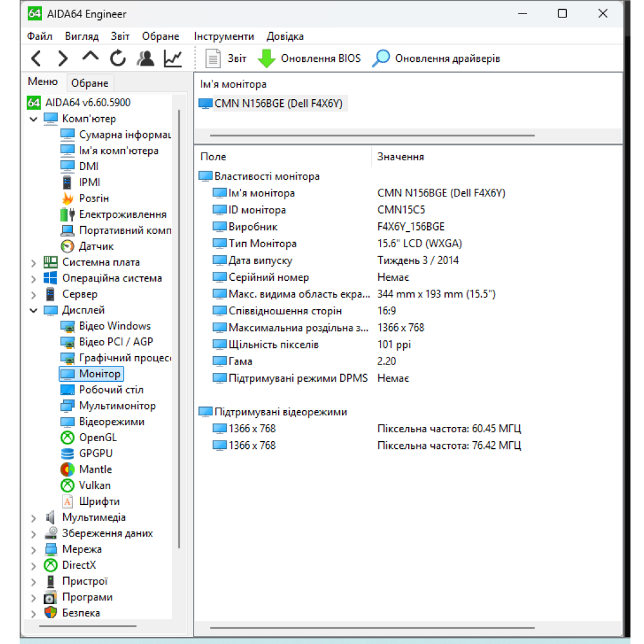This screenshot has height=644, width=644.
Task: Expand the DirectX tree node
Action: [x=33, y=566]
